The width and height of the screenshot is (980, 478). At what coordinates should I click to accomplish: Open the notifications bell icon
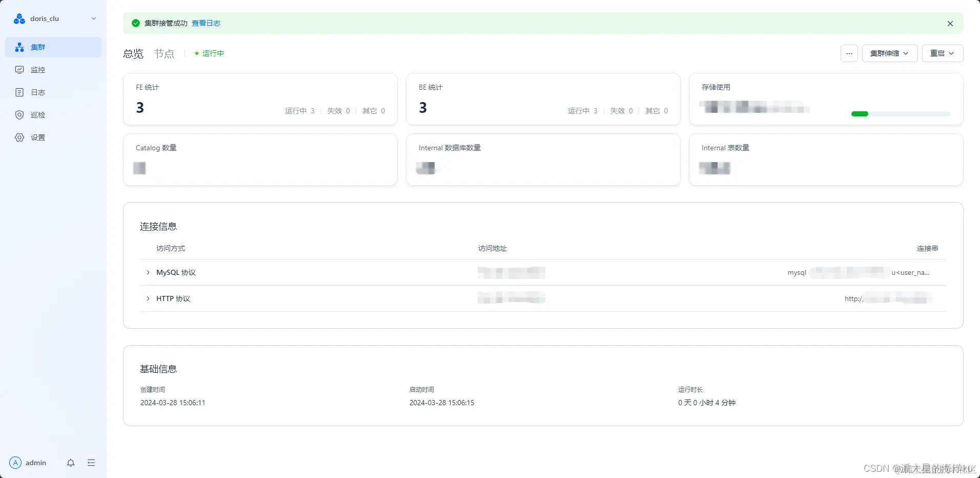(x=71, y=463)
